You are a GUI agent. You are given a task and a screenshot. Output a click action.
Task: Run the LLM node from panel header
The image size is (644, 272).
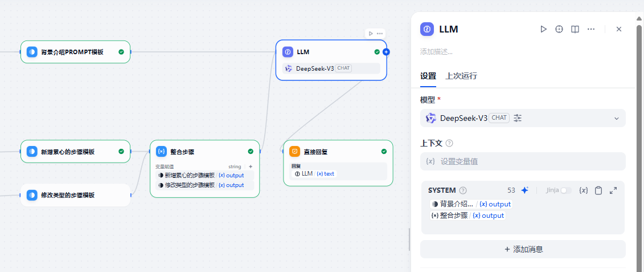[x=543, y=29]
